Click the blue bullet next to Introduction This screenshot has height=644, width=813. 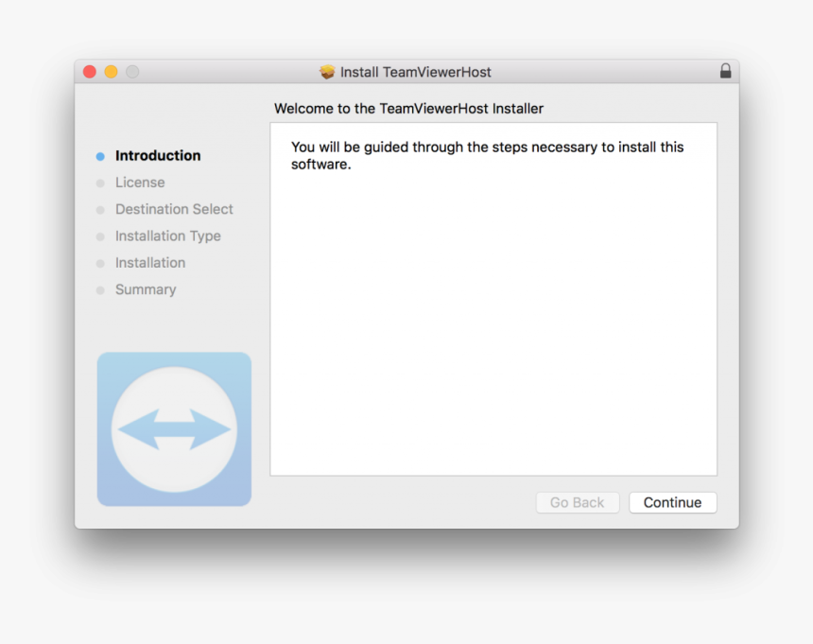(100, 157)
